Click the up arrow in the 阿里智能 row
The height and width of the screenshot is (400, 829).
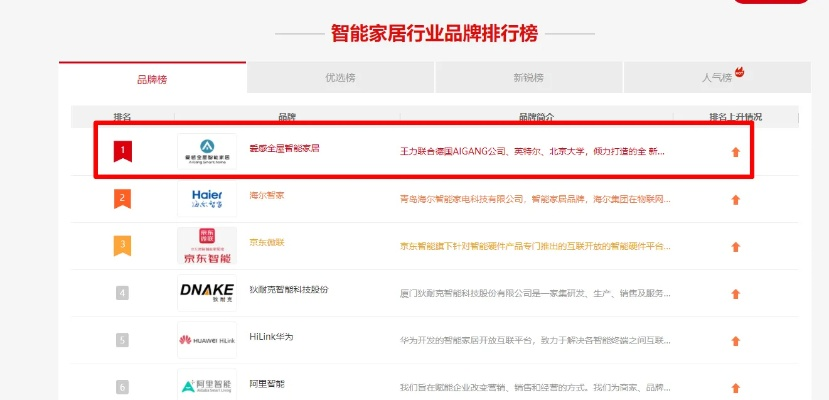735,388
